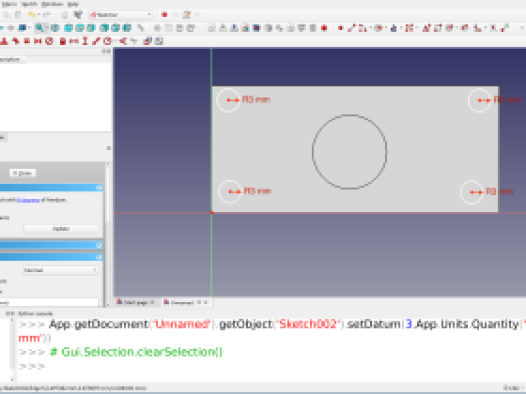
Task: Collapse the Solver messages panel header
Action: click(x=99, y=187)
